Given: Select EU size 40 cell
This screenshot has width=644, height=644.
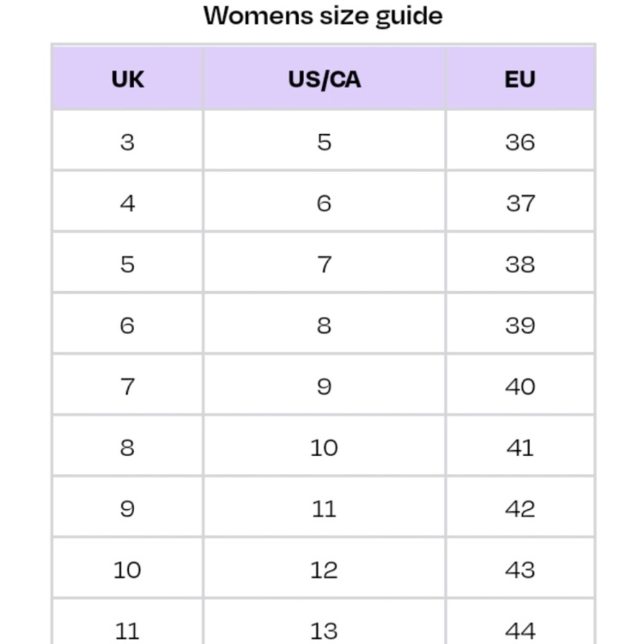Looking at the screenshot, I should coord(520,385).
